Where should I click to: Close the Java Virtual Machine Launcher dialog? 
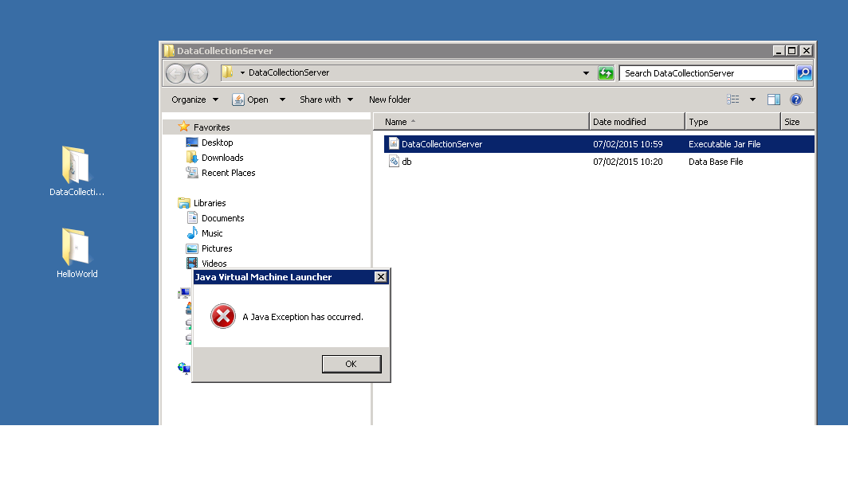(381, 276)
